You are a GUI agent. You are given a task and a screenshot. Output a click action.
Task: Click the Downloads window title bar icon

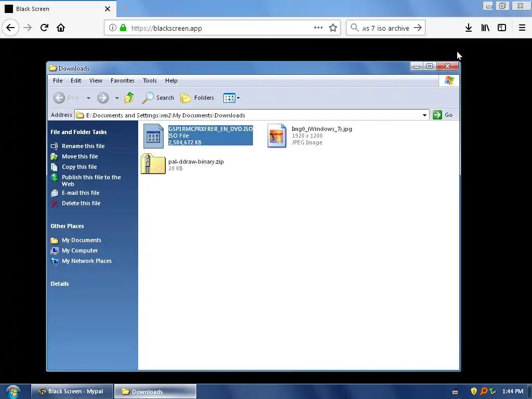tap(52, 68)
